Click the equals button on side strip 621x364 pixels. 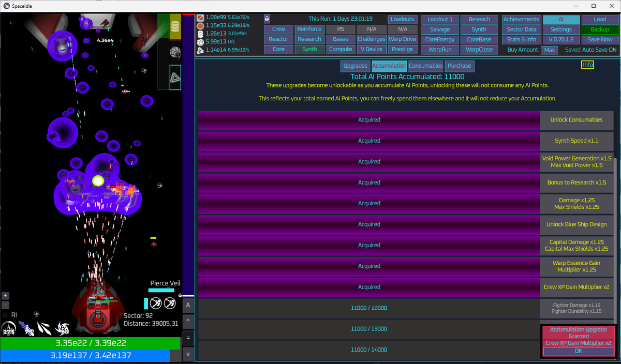(188, 338)
